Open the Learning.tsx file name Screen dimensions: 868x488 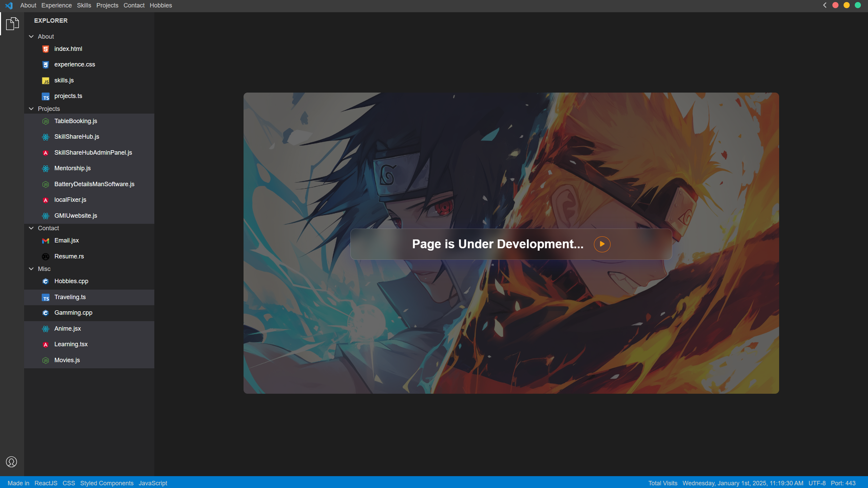coord(71,344)
